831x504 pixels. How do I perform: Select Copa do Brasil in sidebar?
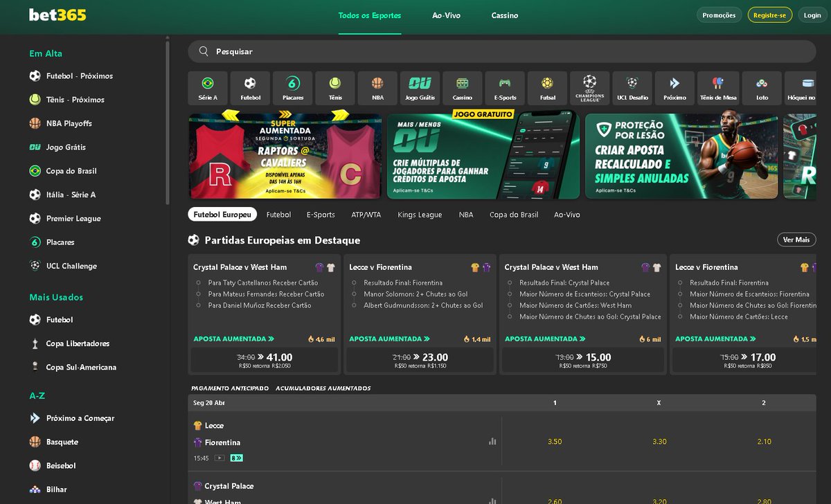pyautogui.click(x=71, y=171)
